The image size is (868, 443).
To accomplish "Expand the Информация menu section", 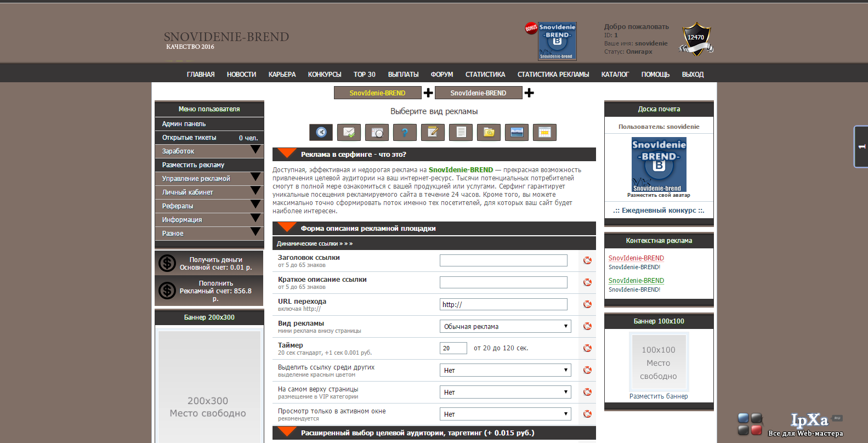I will coord(209,220).
